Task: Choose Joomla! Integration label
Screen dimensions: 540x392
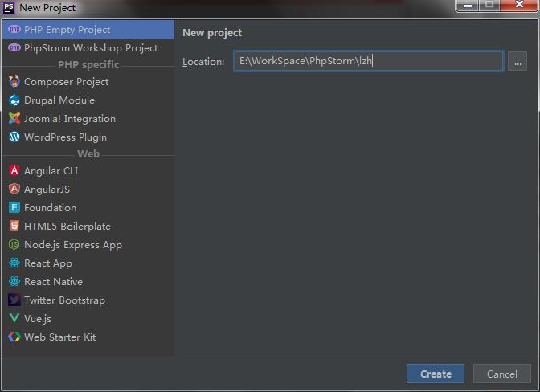Action: point(70,119)
